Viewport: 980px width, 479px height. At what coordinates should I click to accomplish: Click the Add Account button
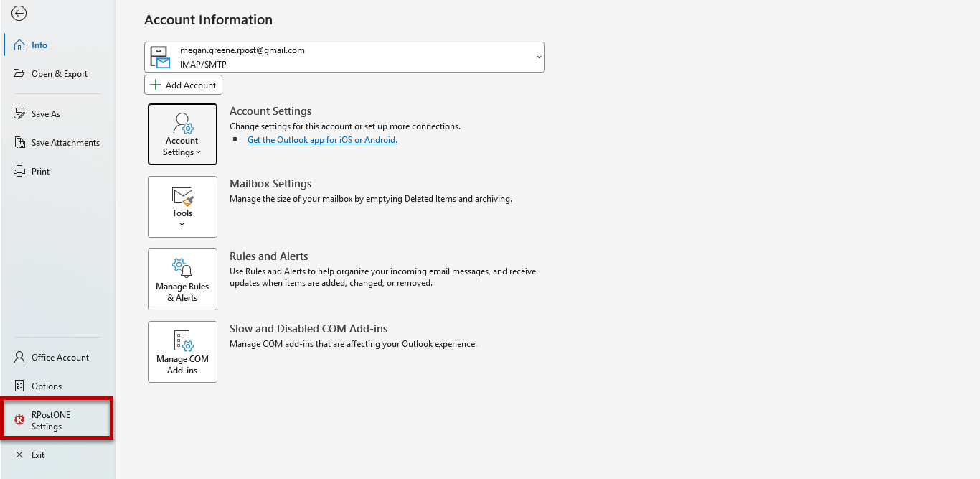tap(183, 85)
